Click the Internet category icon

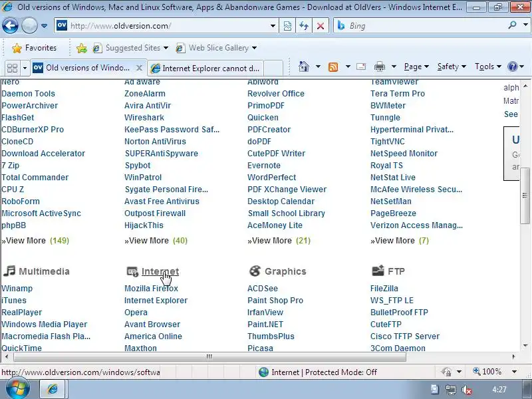[x=132, y=271]
